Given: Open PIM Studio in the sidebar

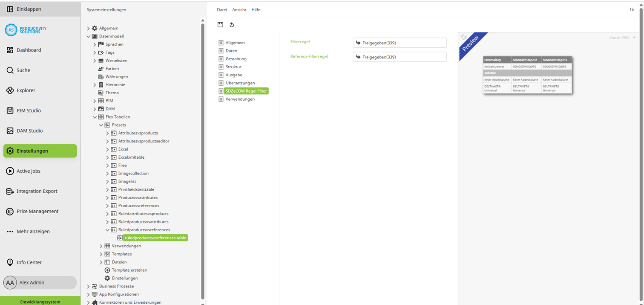Looking at the screenshot, I should click(x=29, y=110).
